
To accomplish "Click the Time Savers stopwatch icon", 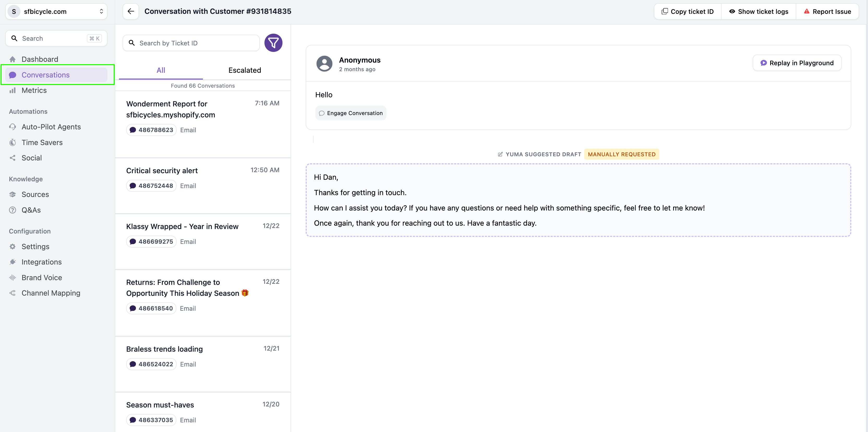I will pyautogui.click(x=13, y=142).
